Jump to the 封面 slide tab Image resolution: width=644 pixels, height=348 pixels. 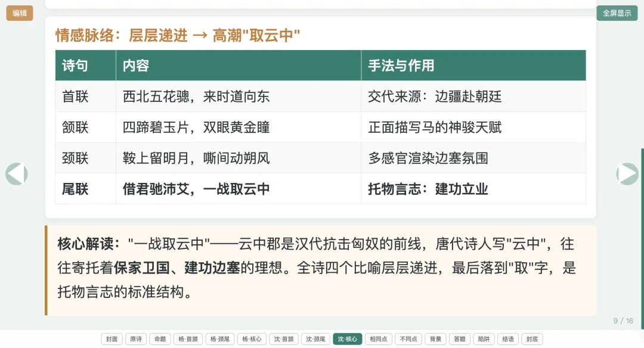click(x=112, y=339)
